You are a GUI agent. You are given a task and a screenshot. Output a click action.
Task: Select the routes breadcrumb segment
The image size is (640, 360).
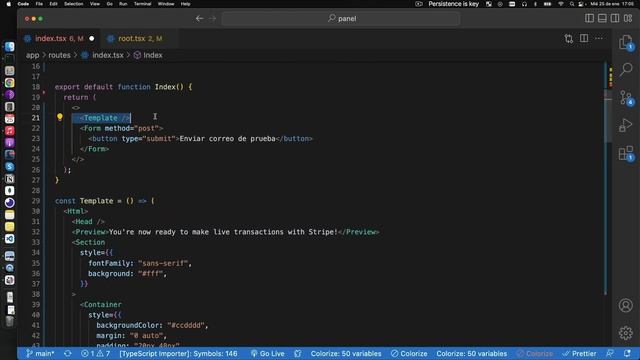point(60,55)
